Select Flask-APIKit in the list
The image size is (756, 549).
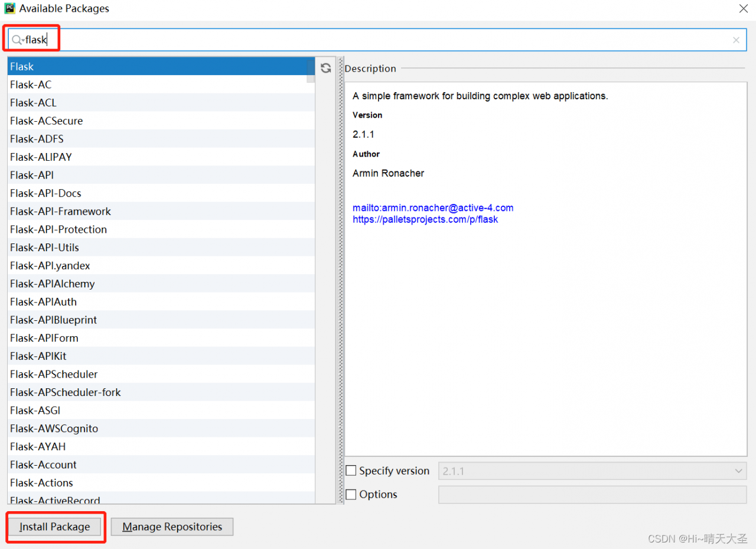click(161, 356)
